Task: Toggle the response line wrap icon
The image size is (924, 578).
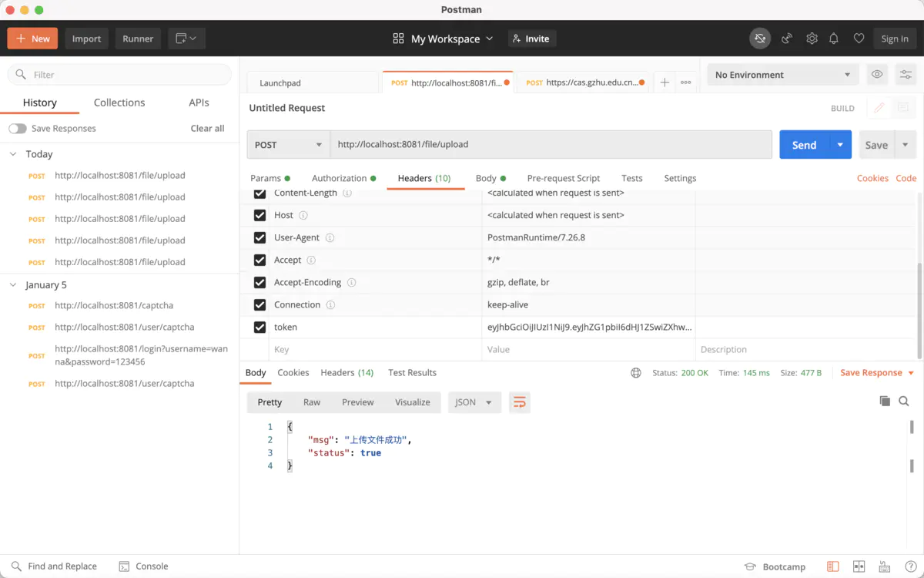Action: 520,402
